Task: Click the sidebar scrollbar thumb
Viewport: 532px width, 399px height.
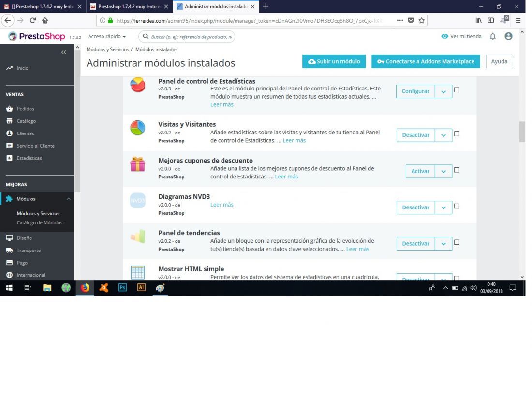Action: tap(77, 121)
